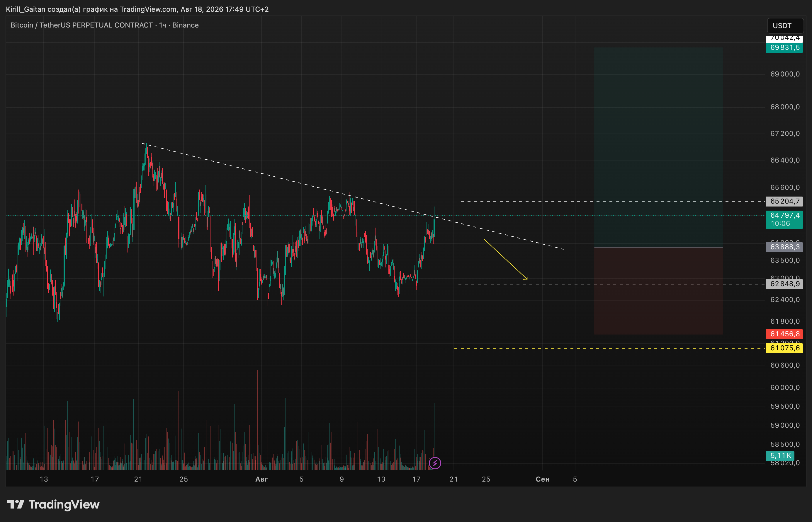Select the red 61 456,8 stop-loss price label
Viewport: 812px width, 522px height.
(784, 334)
